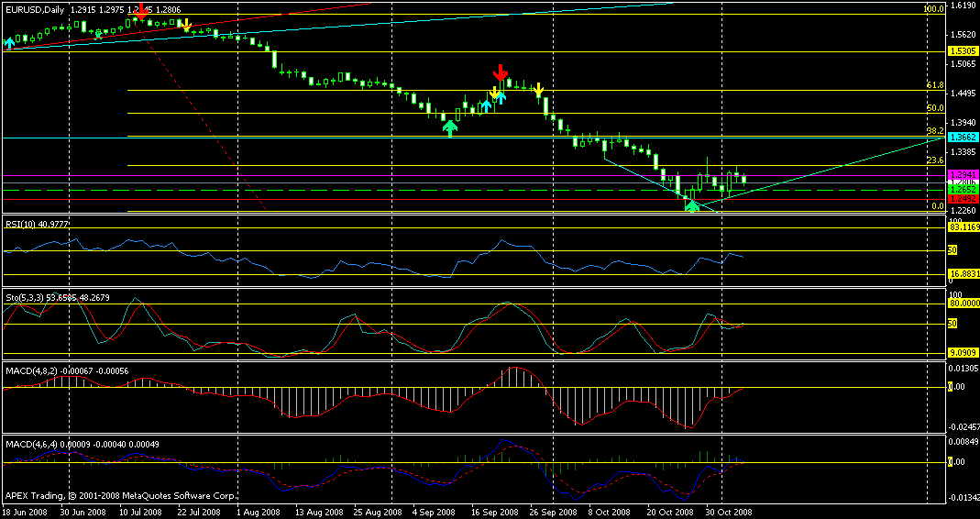
Task: Click the red 1.2492 price label
Action: tap(963, 198)
